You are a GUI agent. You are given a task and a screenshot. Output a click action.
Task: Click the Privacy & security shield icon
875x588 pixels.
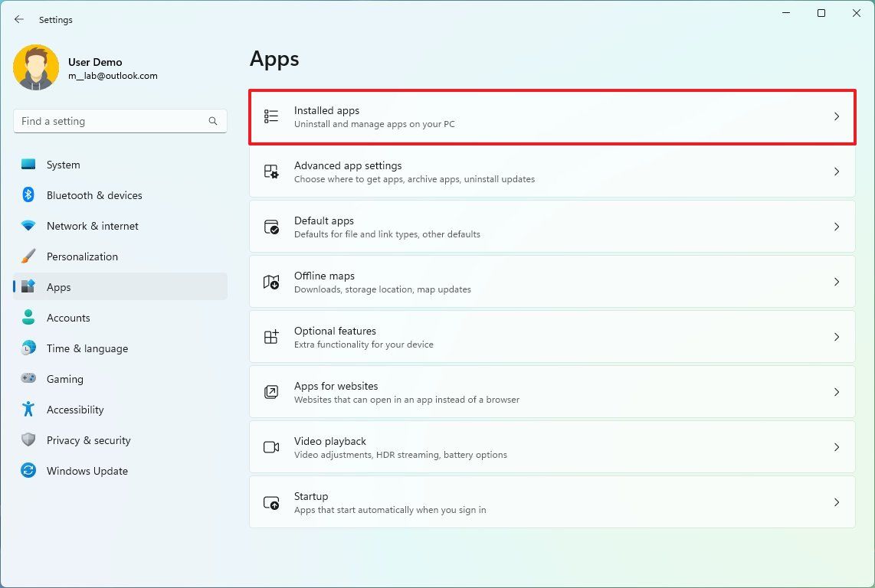[28, 440]
